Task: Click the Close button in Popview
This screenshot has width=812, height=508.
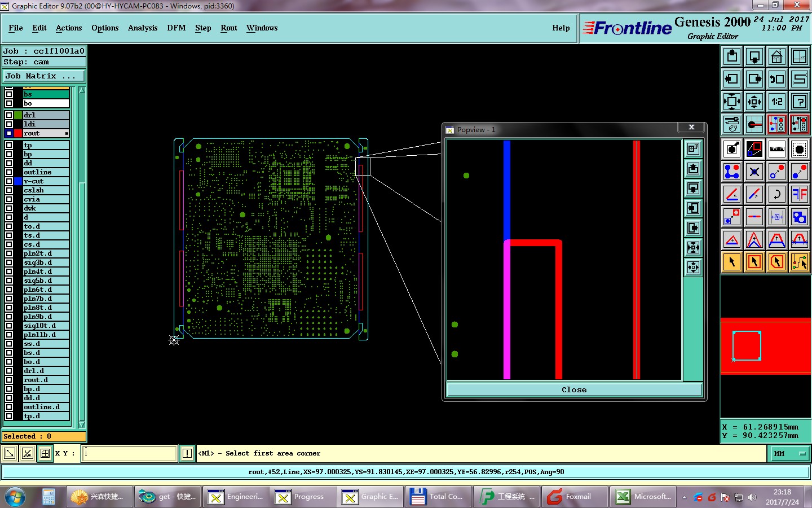Action: [x=574, y=389]
